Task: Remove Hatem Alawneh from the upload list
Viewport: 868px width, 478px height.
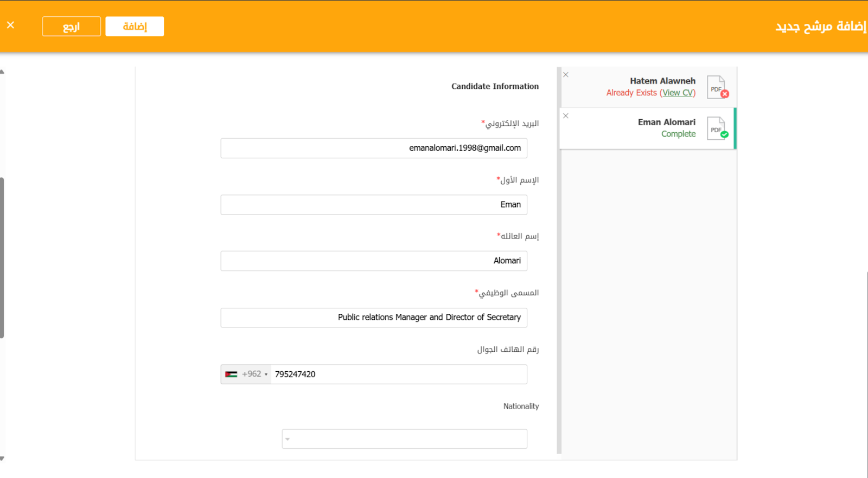Action: [566, 75]
